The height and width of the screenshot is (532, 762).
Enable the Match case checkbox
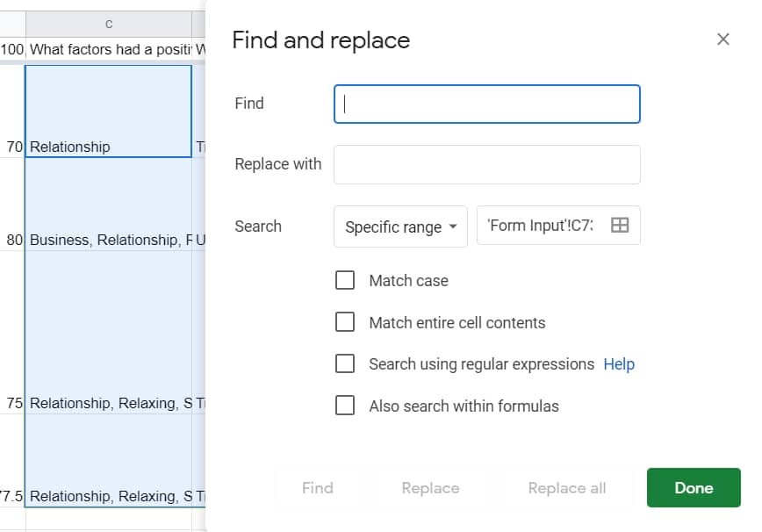point(345,280)
